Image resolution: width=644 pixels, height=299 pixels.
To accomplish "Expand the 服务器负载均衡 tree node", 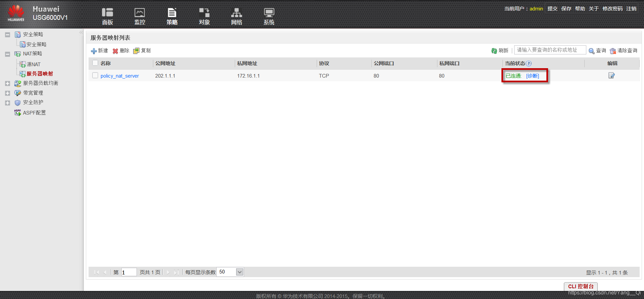I will coord(7,83).
